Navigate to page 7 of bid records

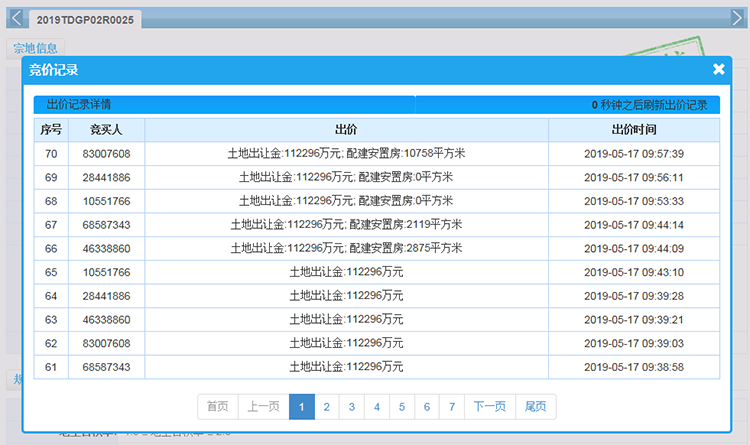click(452, 407)
